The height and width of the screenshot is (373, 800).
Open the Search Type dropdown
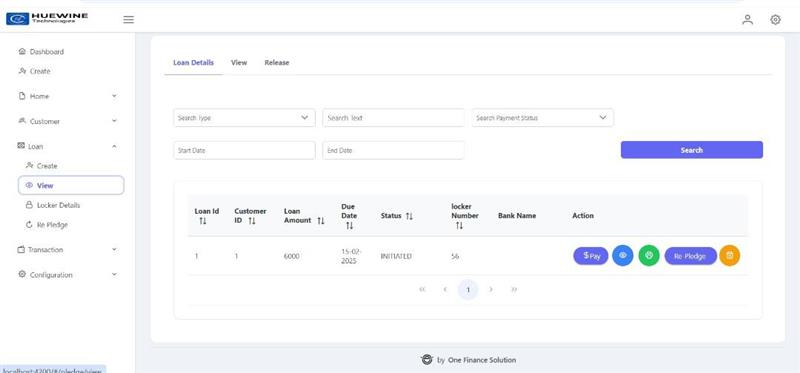pyautogui.click(x=244, y=118)
